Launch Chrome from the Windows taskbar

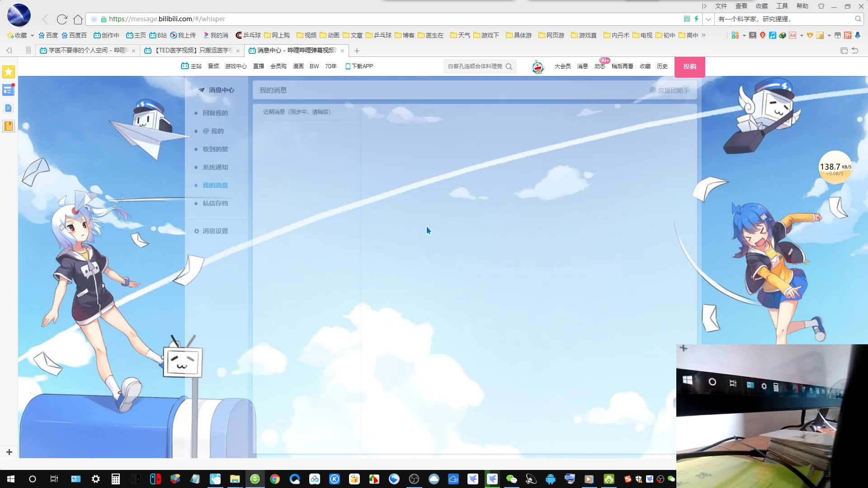[275, 479]
